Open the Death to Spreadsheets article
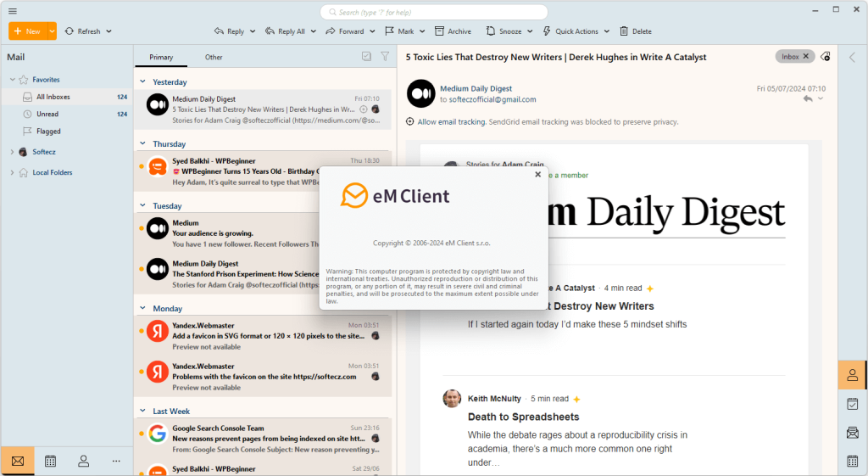This screenshot has width=868, height=476. (x=523, y=417)
